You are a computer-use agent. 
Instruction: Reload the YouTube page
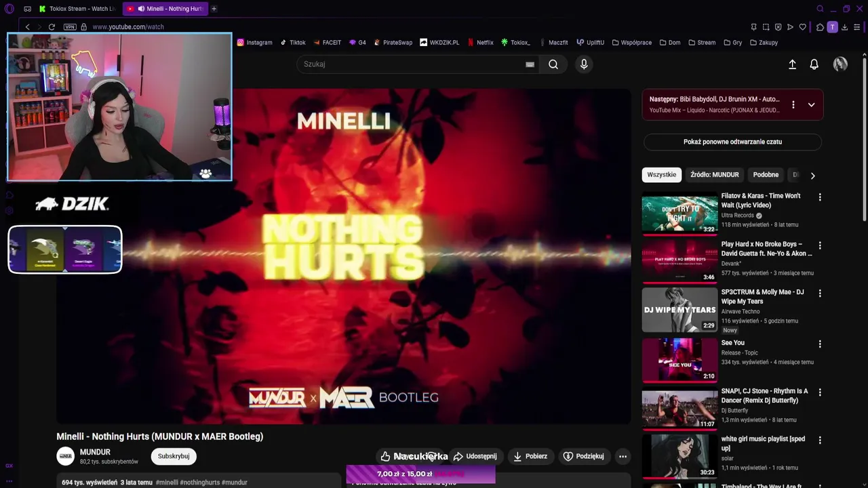click(52, 26)
